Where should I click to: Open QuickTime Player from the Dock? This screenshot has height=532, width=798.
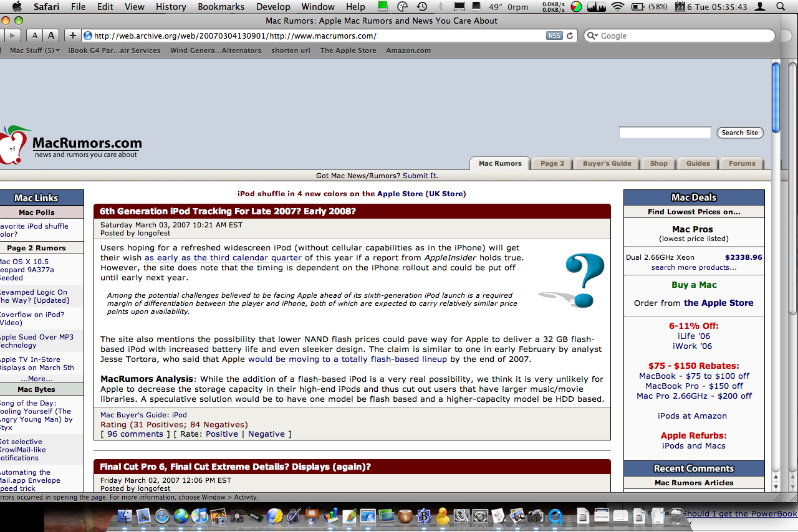pos(554,516)
